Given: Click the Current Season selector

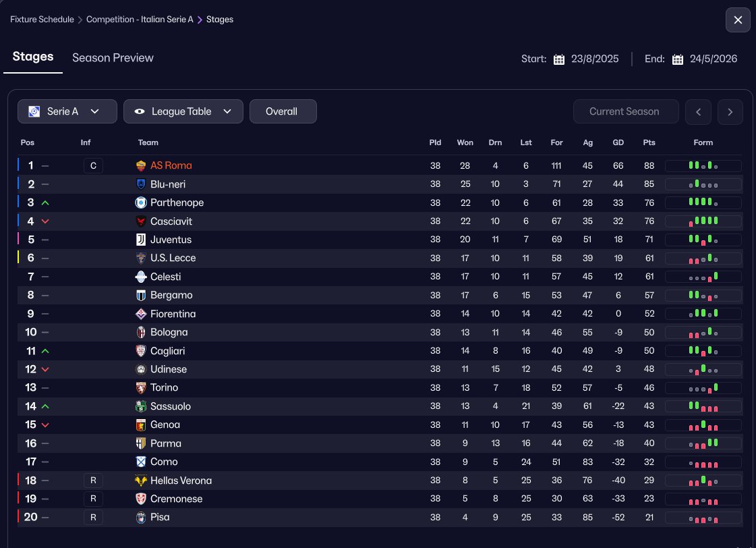Looking at the screenshot, I should point(625,112).
